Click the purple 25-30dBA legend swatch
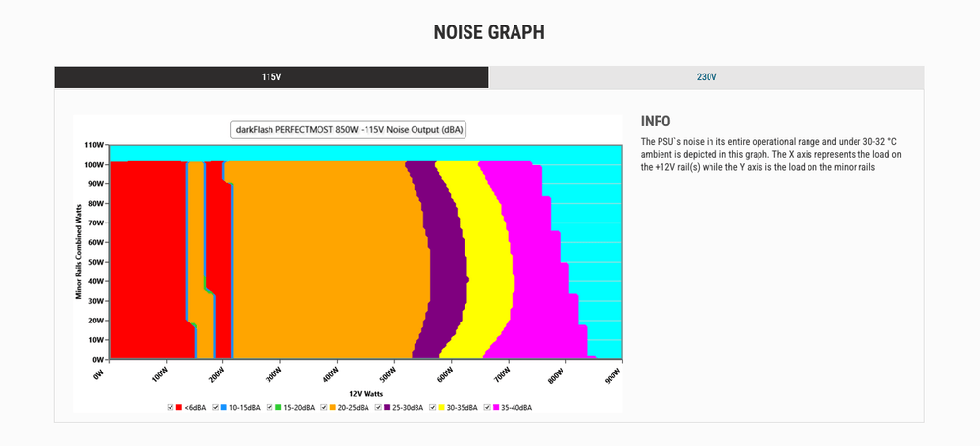Viewport: 980px width, 446px height. tap(386, 406)
